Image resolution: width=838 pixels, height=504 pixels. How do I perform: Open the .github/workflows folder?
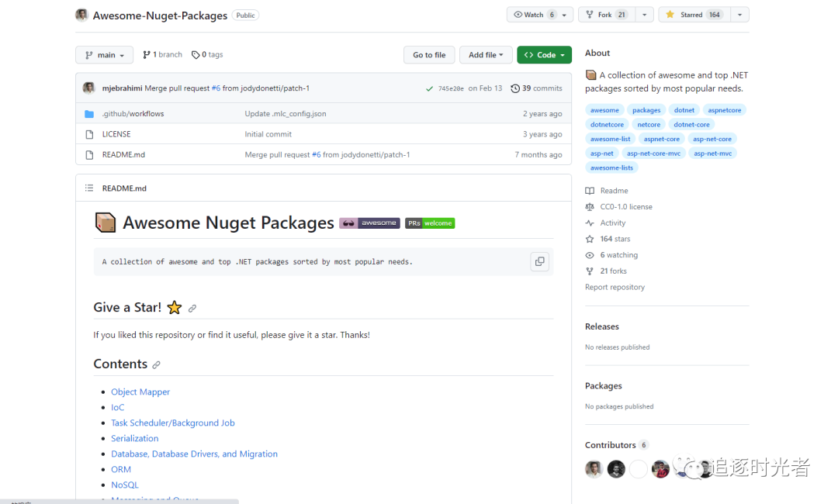pos(133,114)
